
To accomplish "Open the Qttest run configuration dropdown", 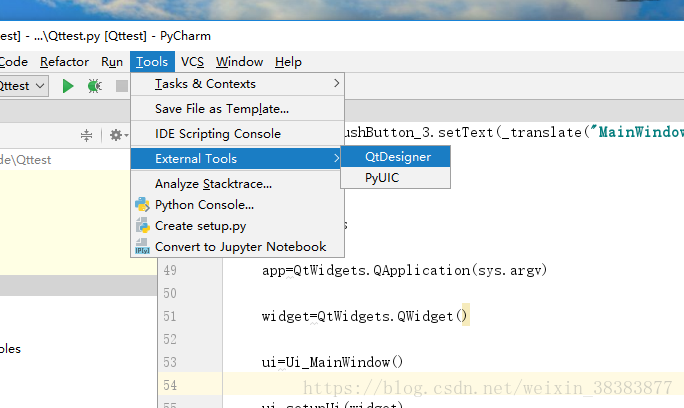I will (23, 86).
